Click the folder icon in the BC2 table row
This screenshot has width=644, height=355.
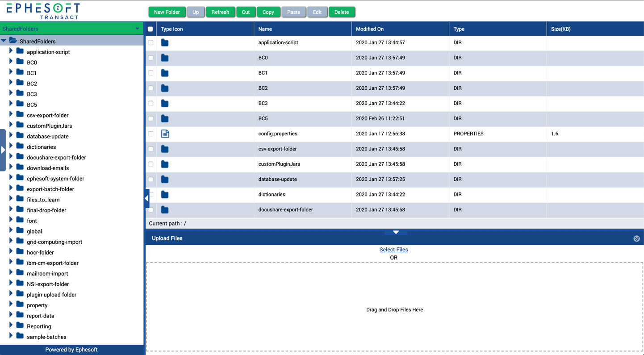165,88
